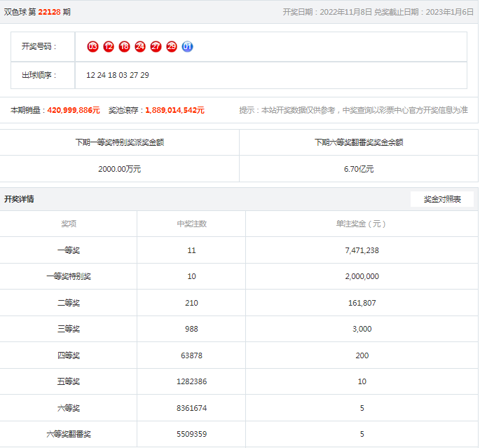Click the red ball numbered 12

tap(109, 46)
